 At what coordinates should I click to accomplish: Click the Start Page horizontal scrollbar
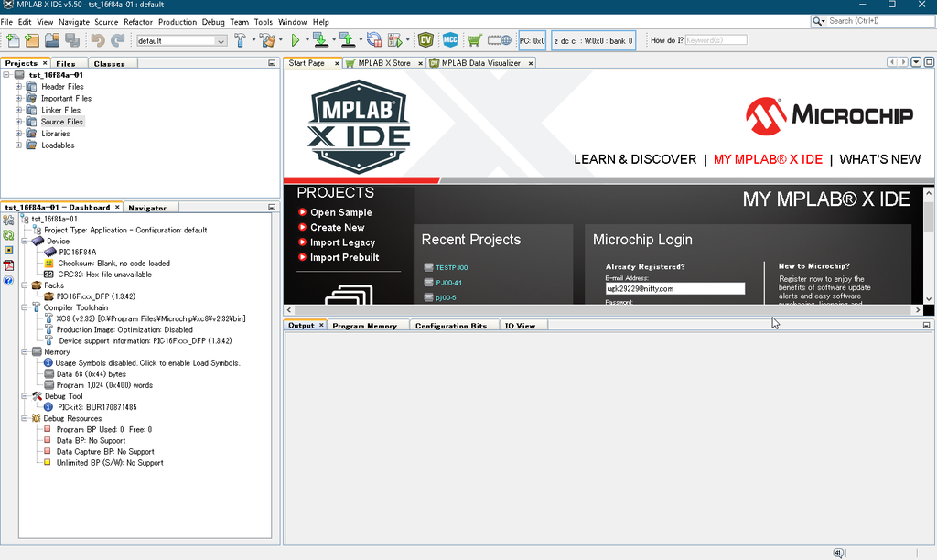pos(604,309)
